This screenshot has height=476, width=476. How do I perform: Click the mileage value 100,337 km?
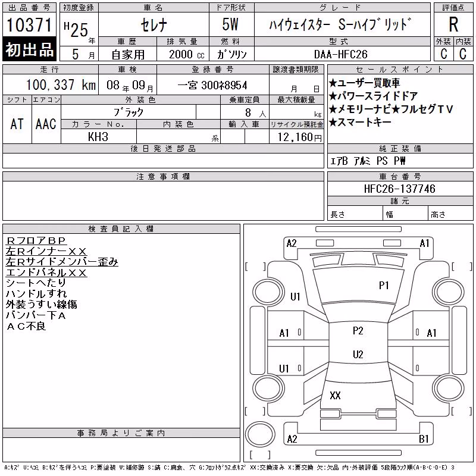pyautogui.click(x=61, y=84)
